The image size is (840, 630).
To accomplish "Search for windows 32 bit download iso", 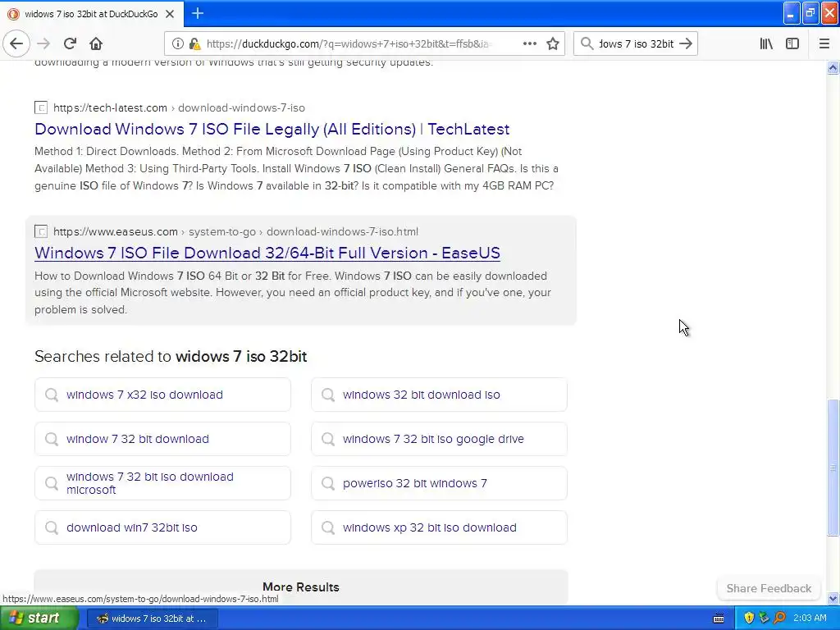I will click(x=440, y=395).
